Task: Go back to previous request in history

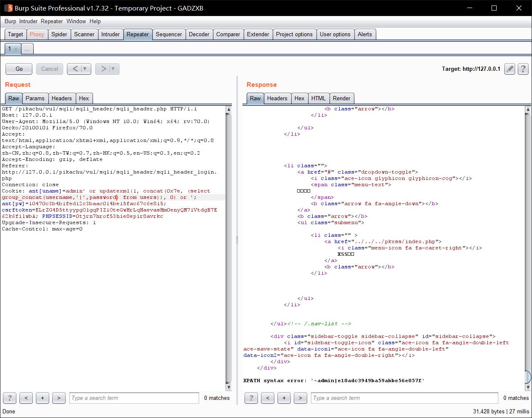Action: 75,69
